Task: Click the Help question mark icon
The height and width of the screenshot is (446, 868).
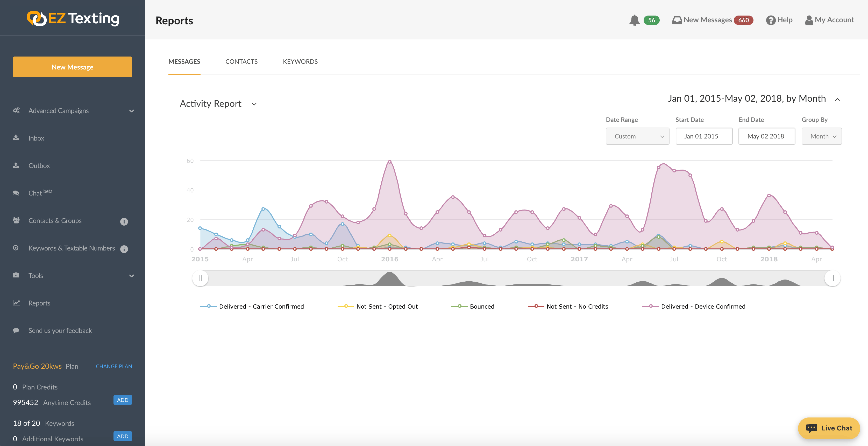Action: (771, 20)
